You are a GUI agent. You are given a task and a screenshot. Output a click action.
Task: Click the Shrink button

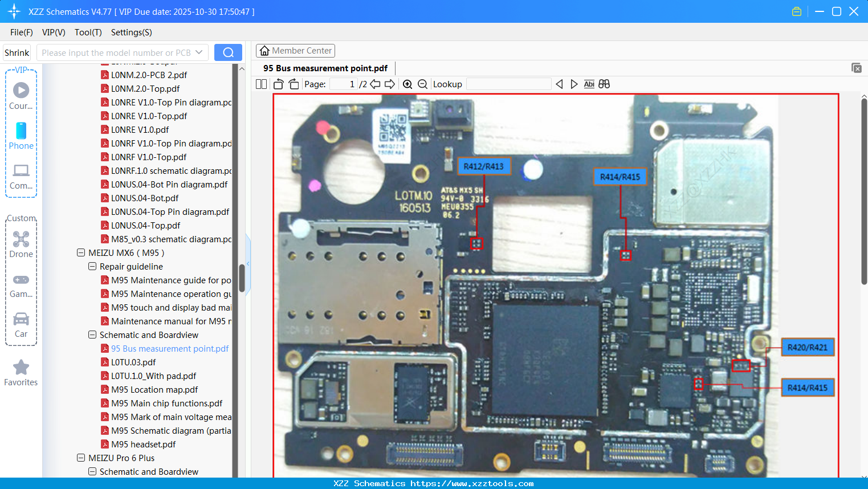16,52
